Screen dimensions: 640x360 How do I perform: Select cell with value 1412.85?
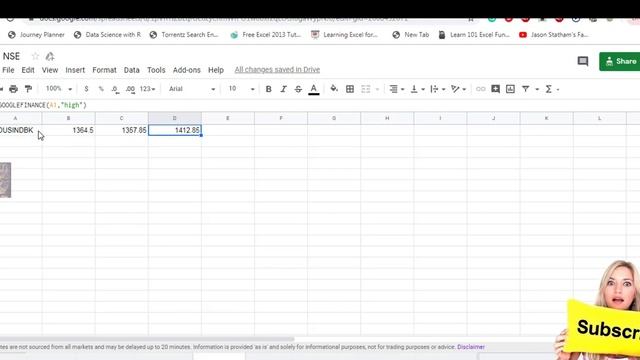point(175,130)
